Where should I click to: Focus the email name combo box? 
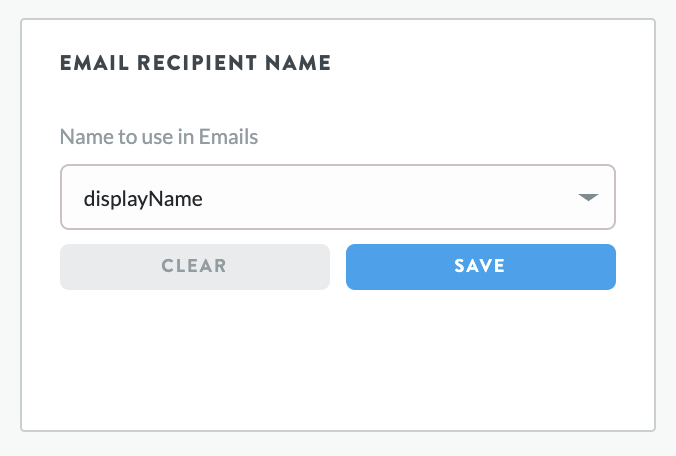(x=337, y=198)
